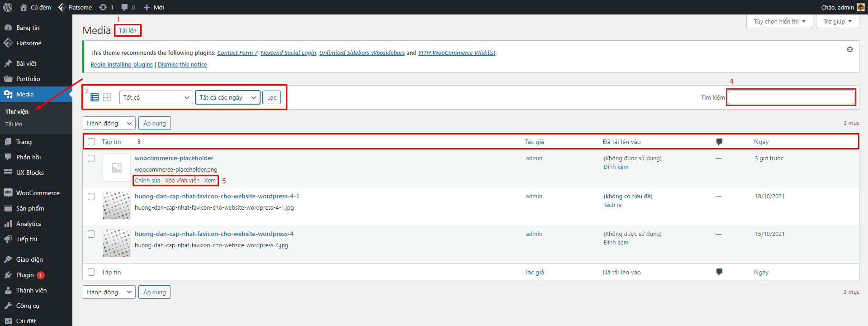The image size is (868, 326).
Task: Click Begin installing plugins link
Action: tap(122, 64)
